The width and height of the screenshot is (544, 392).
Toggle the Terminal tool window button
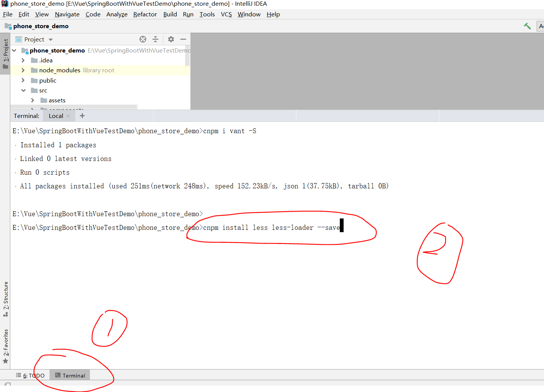tap(70, 375)
